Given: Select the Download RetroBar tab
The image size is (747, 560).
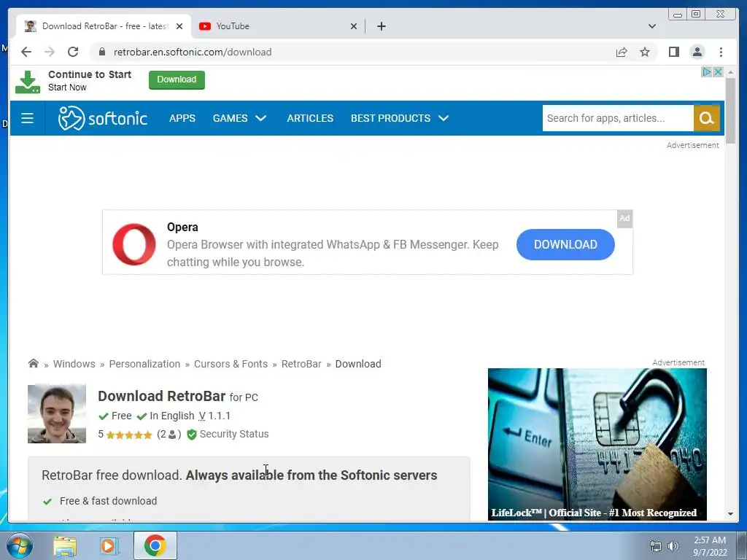Looking at the screenshot, I should [104, 26].
